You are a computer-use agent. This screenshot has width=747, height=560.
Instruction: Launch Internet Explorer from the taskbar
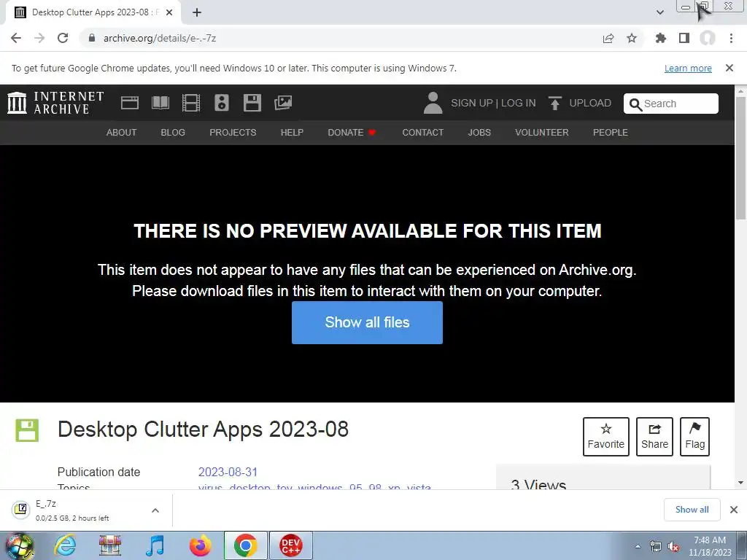pyautogui.click(x=65, y=545)
